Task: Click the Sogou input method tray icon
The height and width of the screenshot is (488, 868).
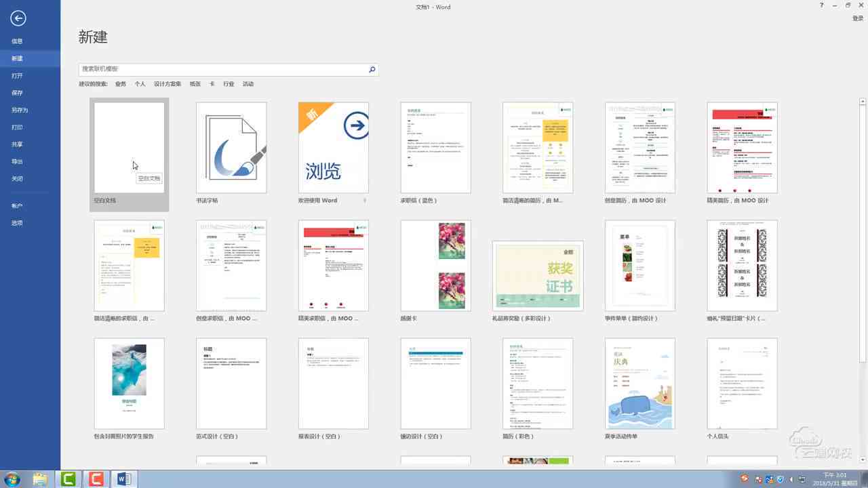Action: click(x=745, y=479)
